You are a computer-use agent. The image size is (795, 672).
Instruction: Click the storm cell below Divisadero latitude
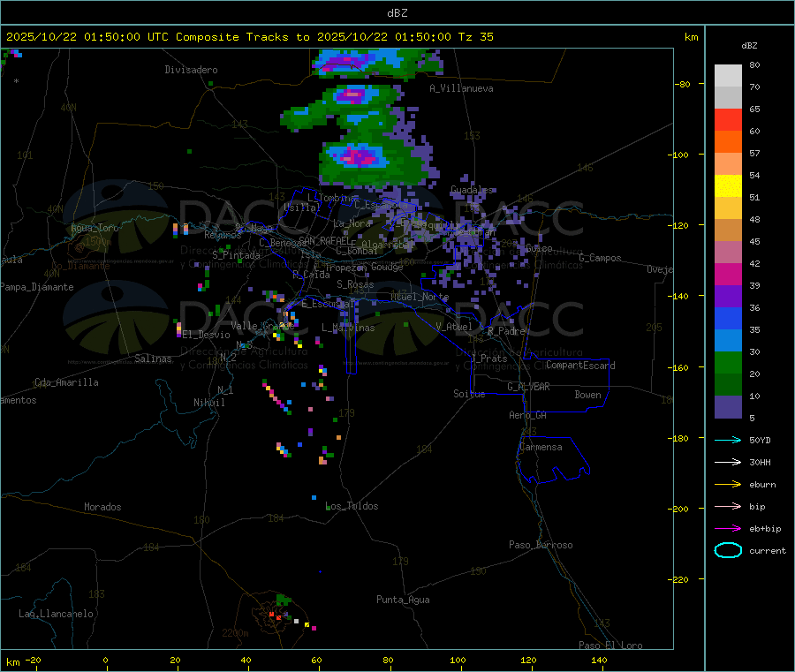(x=353, y=94)
